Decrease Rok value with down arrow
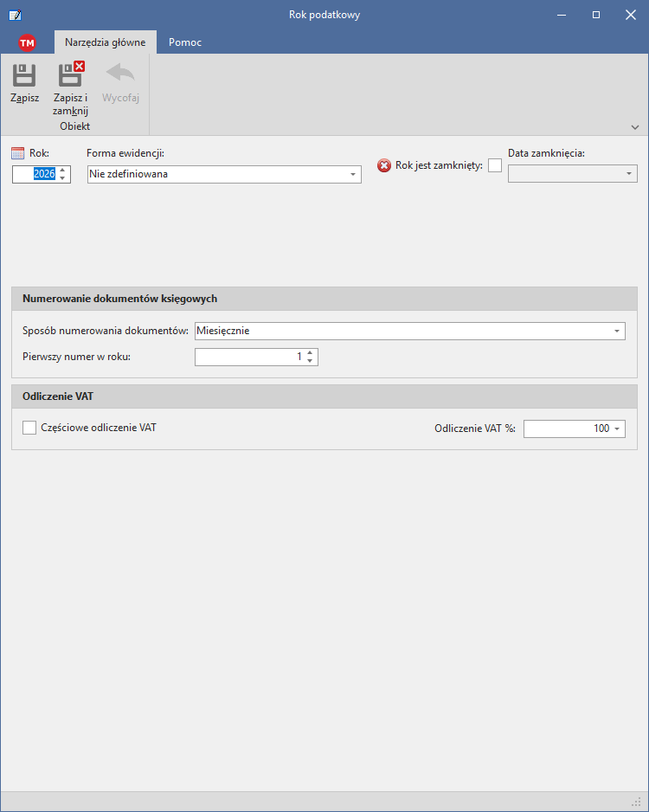This screenshot has width=649, height=812. 62,178
